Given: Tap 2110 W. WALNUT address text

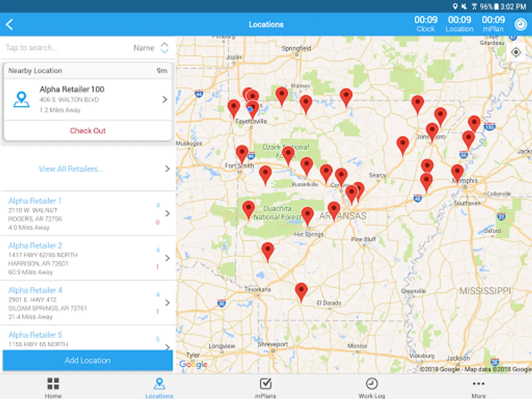Looking at the screenshot, I should tap(33, 210).
